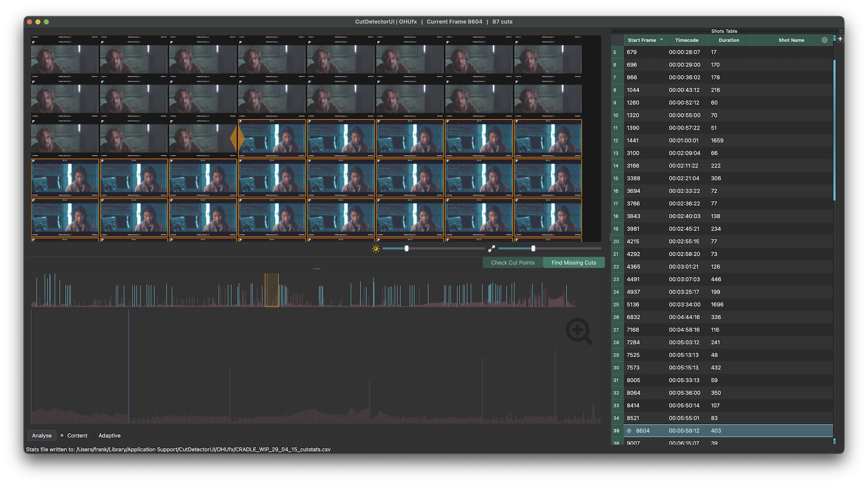868x485 pixels.
Task: Click the large magnifier zoom-in icon
Action: [579, 331]
